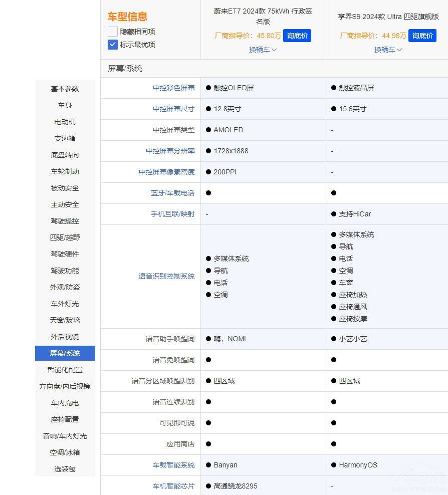
Task: Select 基本参数 in the sidebar
Action: [65, 89]
